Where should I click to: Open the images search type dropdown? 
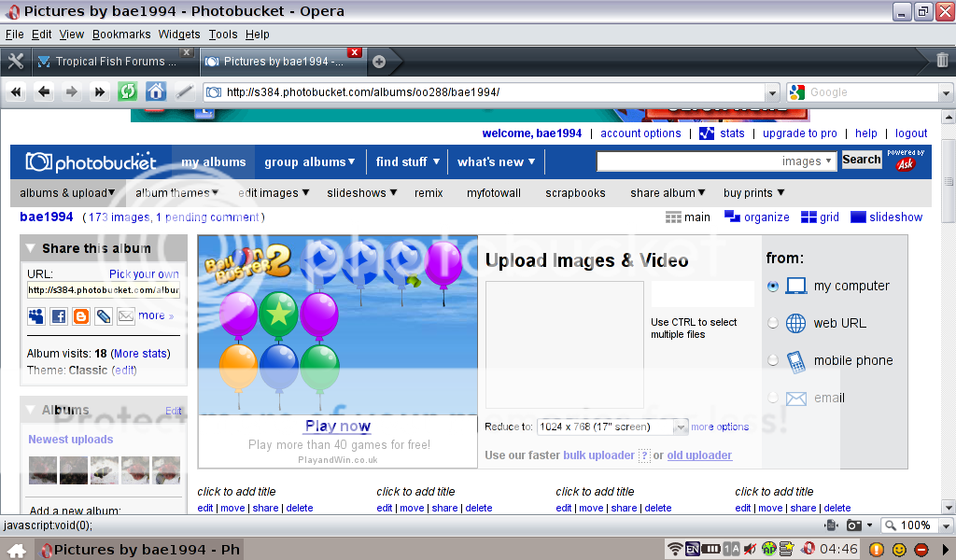click(x=806, y=161)
